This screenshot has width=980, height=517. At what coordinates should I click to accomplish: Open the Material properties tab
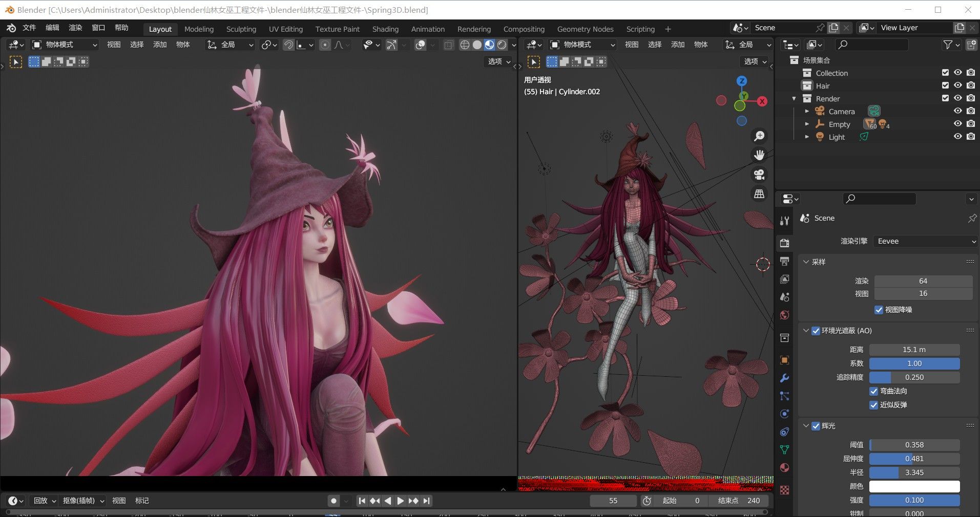pos(784,468)
